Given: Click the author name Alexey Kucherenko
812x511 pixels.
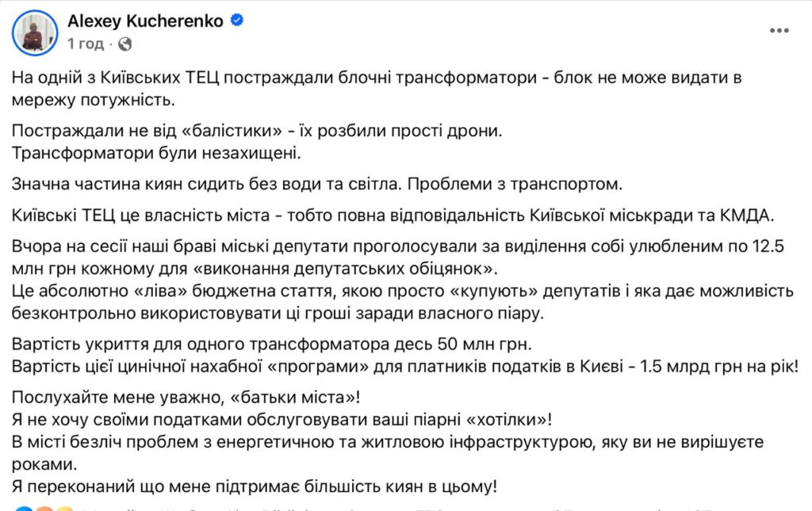Looking at the screenshot, I should [x=147, y=21].
